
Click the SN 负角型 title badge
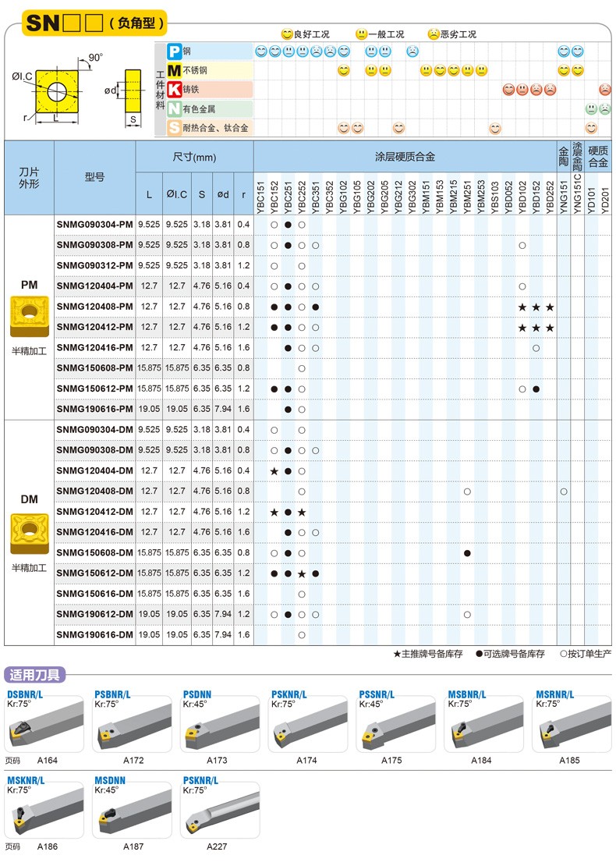[x=94, y=23]
